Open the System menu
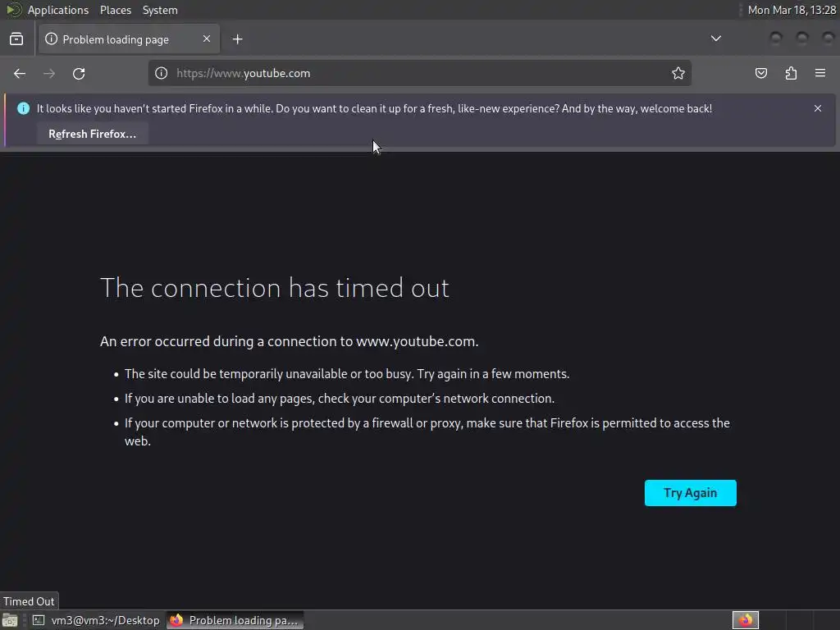Viewport: 840px width, 630px height. [160, 10]
